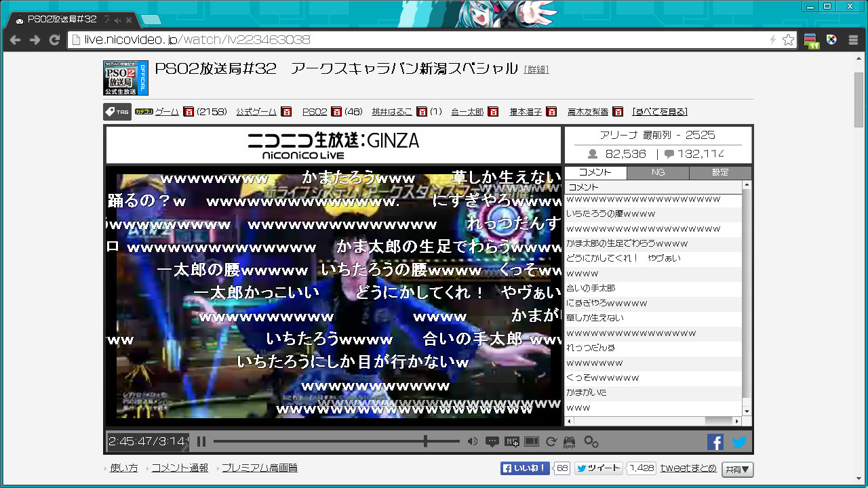The height and width of the screenshot is (488, 868).
Task: Share stream via Twitter bird icon in player
Action: point(739,442)
